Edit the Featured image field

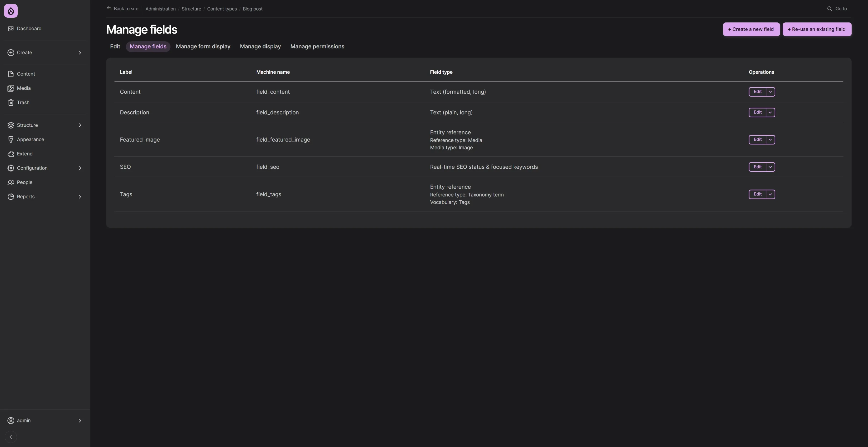(757, 139)
